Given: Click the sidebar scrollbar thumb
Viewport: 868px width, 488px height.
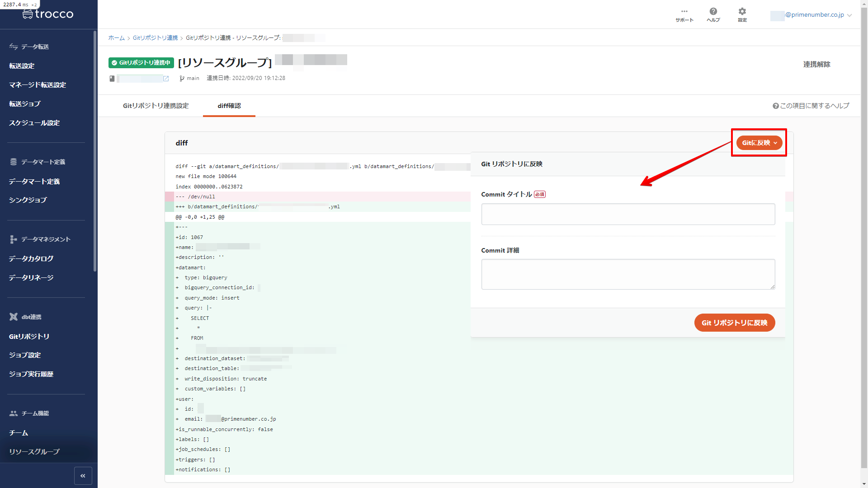Looking at the screenshot, I should click(95, 151).
